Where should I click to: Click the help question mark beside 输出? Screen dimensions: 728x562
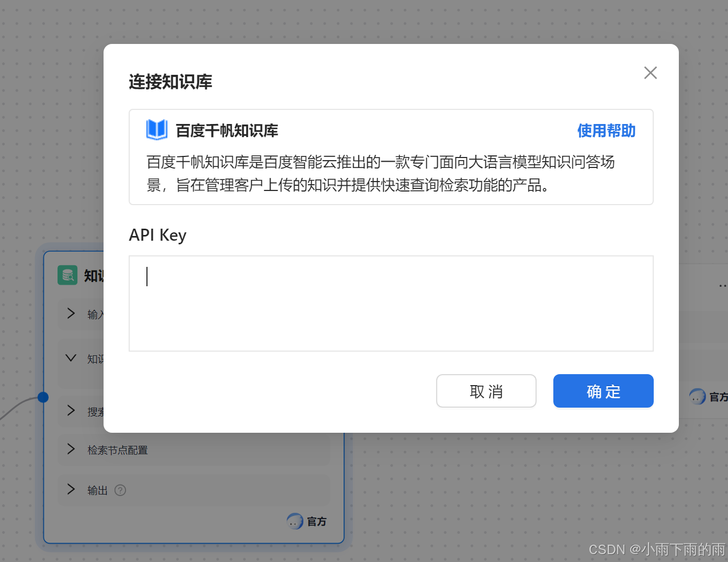pos(120,490)
